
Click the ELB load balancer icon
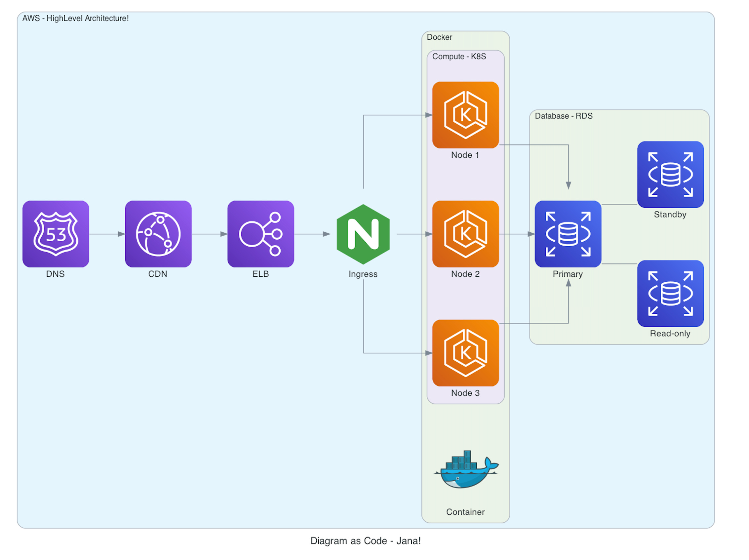pyautogui.click(x=260, y=234)
